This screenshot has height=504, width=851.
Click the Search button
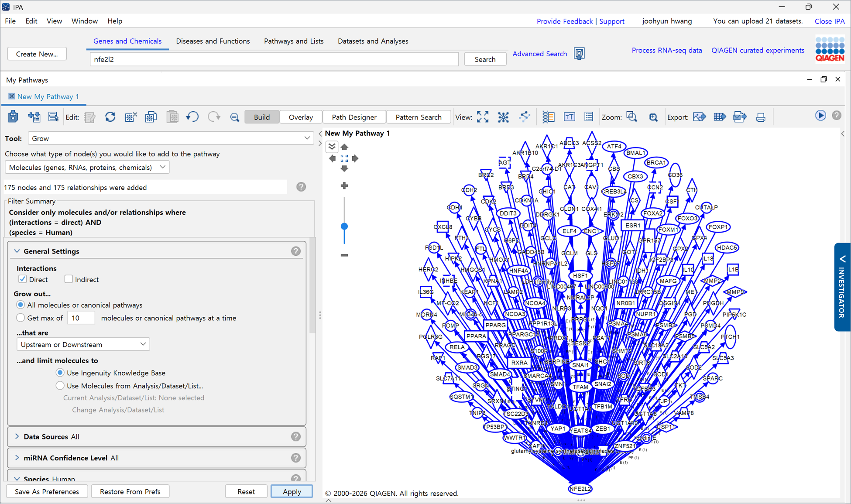[485, 59]
